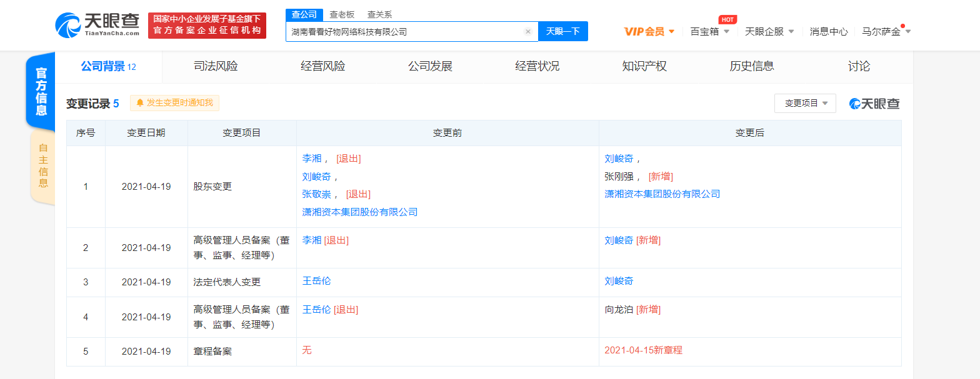Click the red HOT badge

(727, 19)
